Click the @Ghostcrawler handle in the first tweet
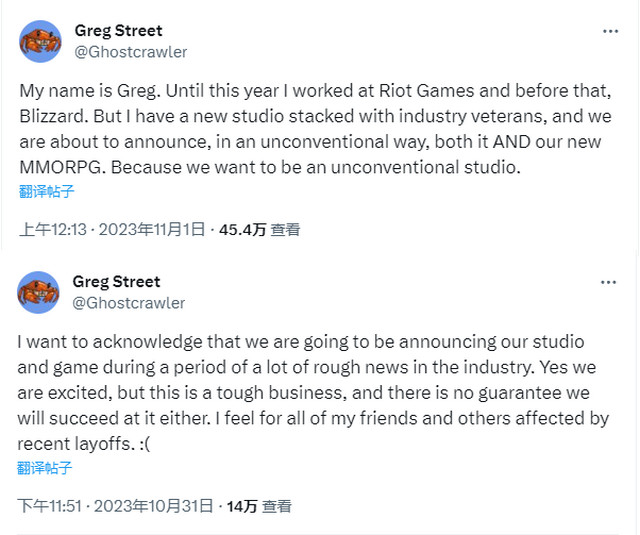The image size is (640, 535). 131,51
